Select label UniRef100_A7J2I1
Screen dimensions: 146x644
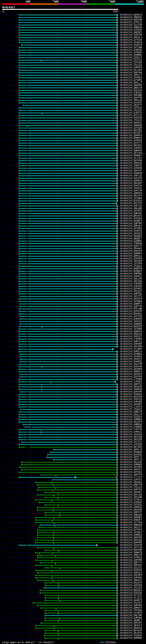(131, 597)
